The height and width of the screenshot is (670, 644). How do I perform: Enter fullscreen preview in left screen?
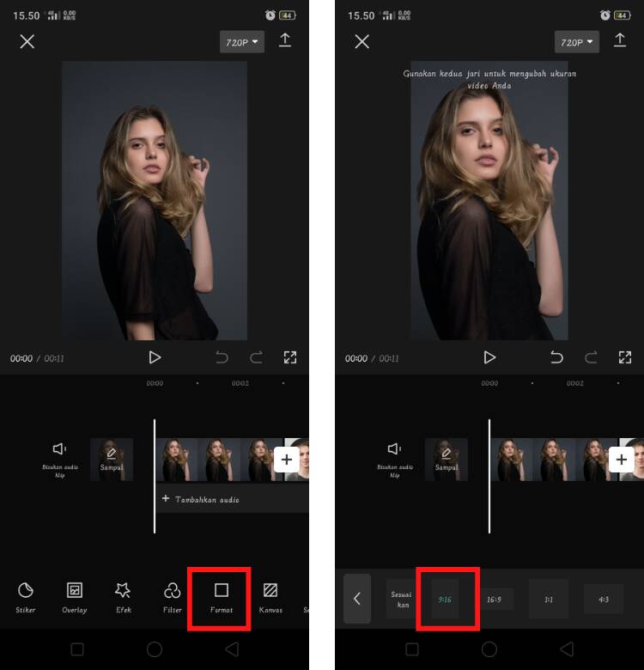[x=290, y=357]
